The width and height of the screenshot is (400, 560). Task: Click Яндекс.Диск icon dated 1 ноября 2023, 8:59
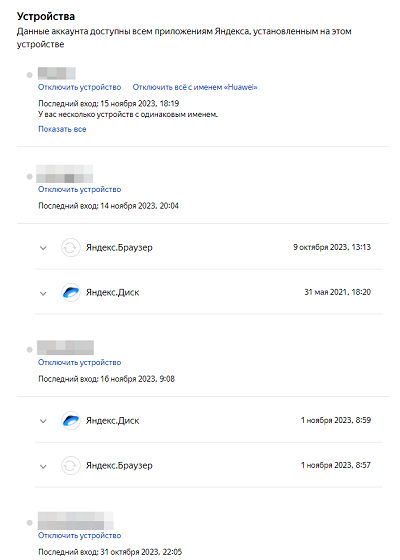pyautogui.click(x=71, y=421)
